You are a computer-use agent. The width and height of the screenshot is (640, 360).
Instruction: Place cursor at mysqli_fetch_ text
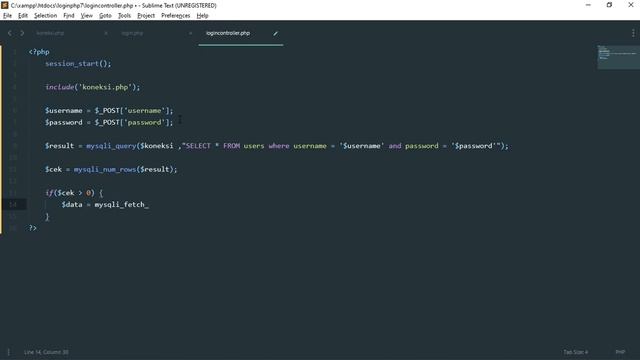[122, 204]
